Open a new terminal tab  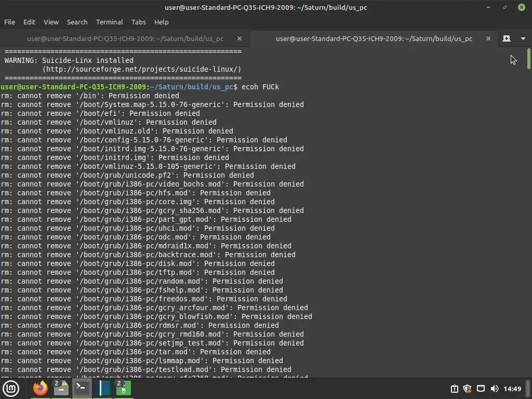[507, 38]
